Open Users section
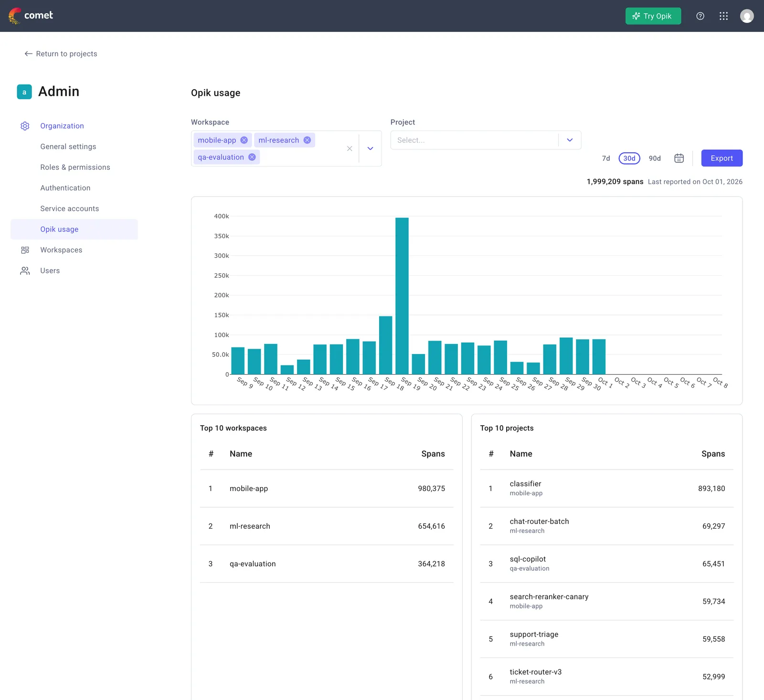This screenshot has width=764, height=700. click(50, 271)
